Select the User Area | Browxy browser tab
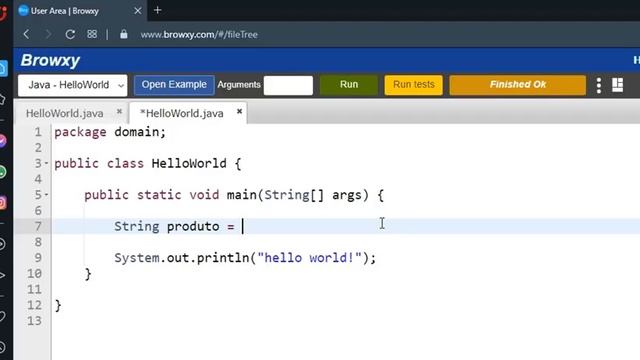The height and width of the screenshot is (360, 640). click(80, 11)
